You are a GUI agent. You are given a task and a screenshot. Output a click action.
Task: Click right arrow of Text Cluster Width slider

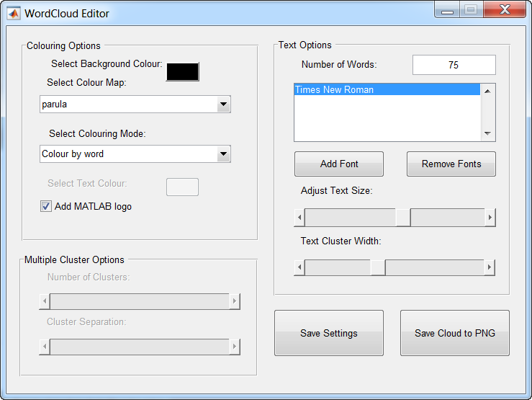tap(490, 268)
